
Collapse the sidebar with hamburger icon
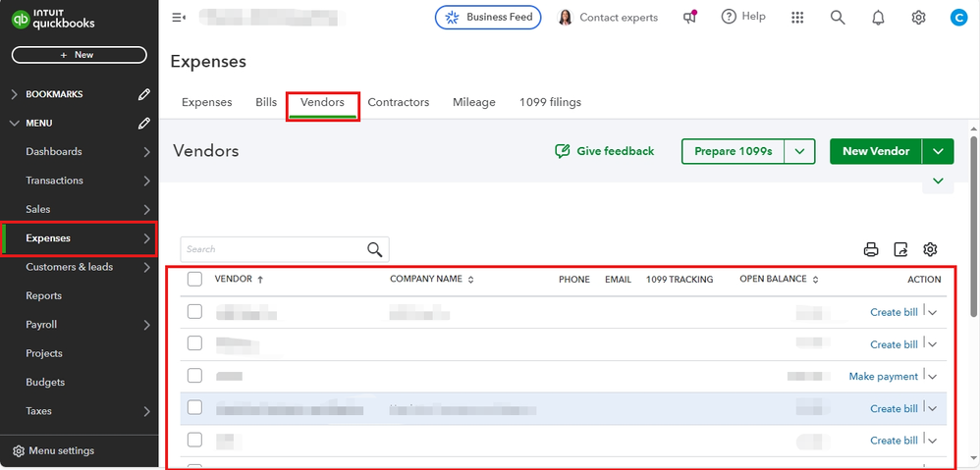(x=179, y=17)
